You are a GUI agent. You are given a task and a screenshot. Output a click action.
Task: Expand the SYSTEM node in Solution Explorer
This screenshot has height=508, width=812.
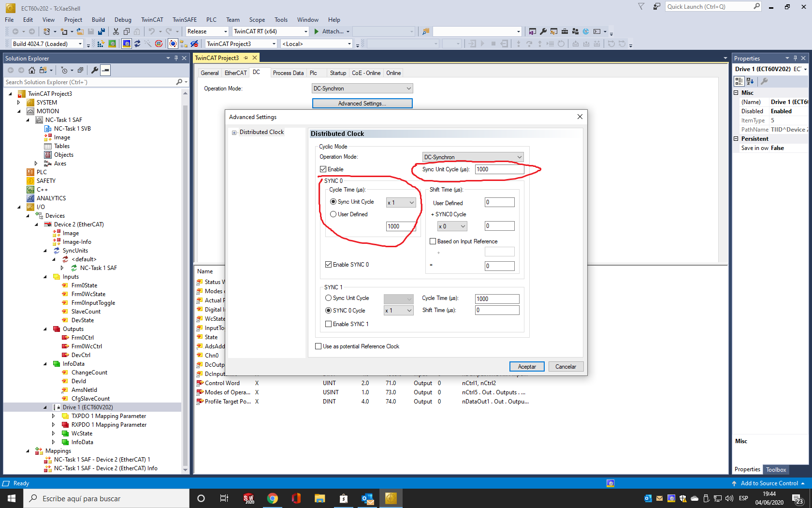[x=19, y=103]
